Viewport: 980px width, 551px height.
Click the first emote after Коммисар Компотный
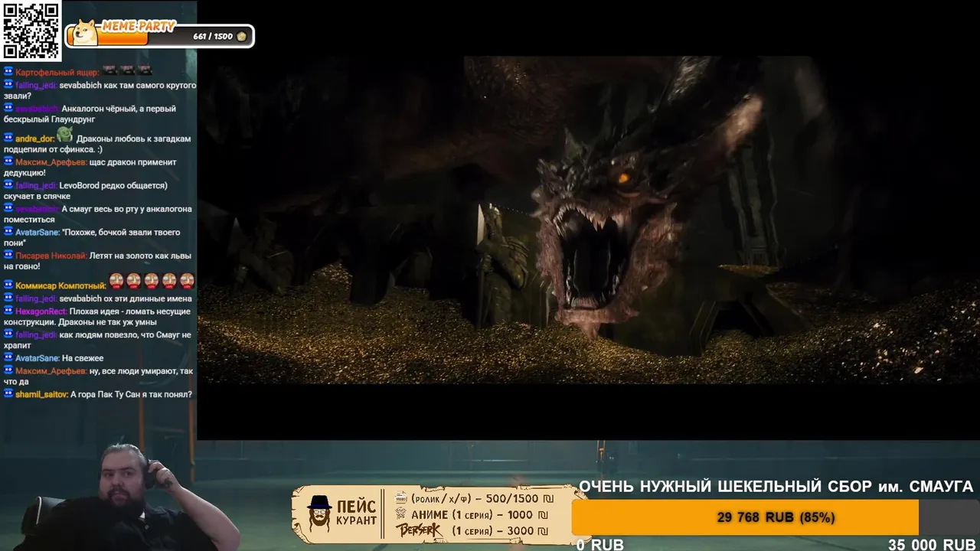pos(116,281)
